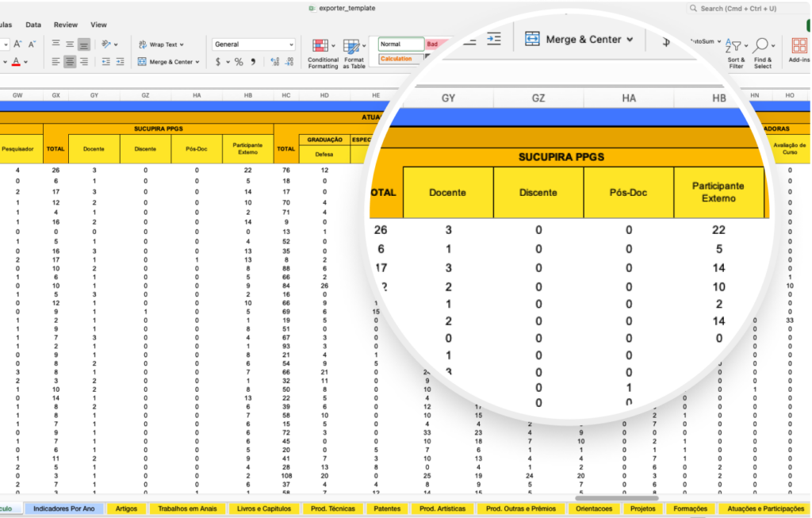
Task: Select the Avaliação de Curso header cell
Action: [x=790, y=149]
